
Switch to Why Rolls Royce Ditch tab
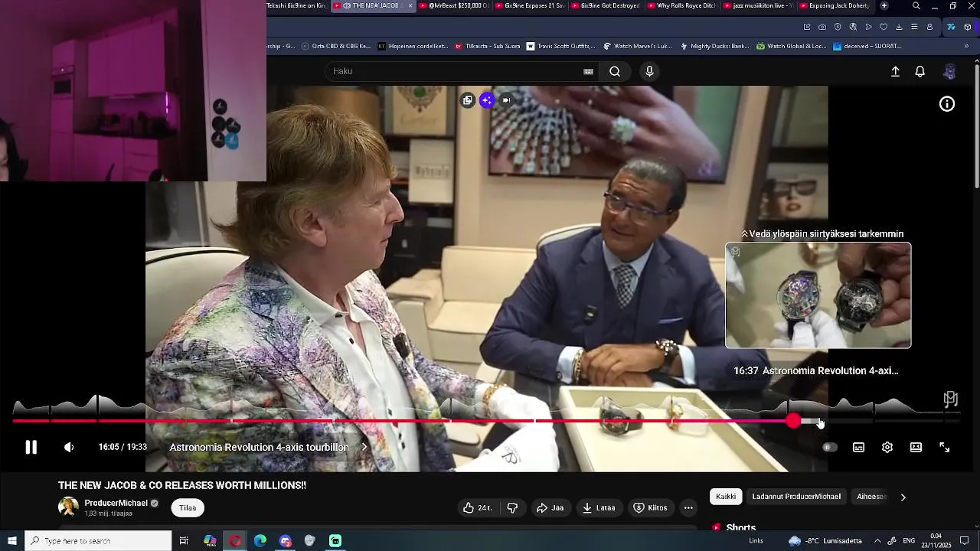tap(681, 6)
